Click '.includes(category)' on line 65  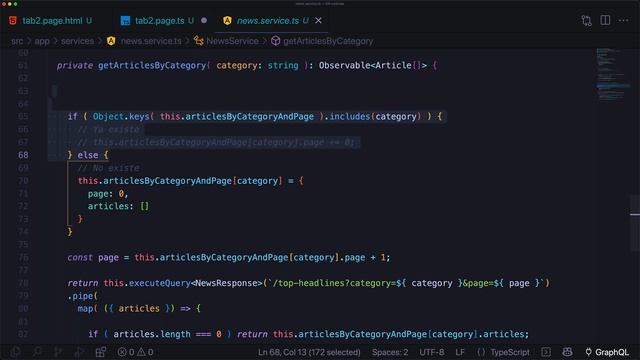coord(373,116)
